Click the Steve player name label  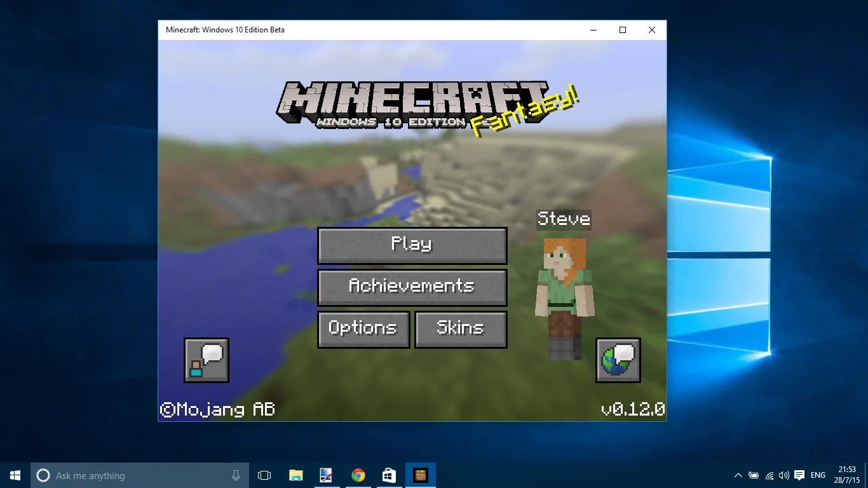[564, 219]
